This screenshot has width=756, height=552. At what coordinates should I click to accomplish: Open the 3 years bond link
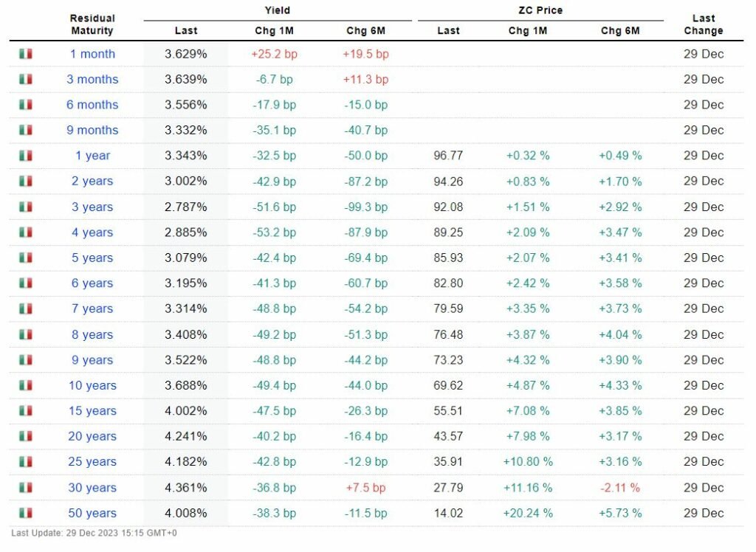pos(92,207)
